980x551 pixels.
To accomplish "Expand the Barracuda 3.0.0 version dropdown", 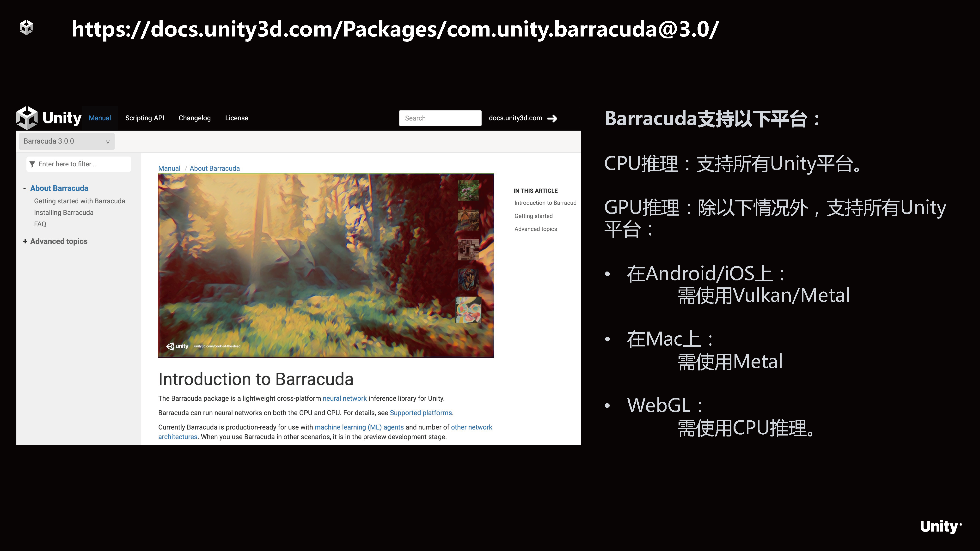I will tap(107, 141).
